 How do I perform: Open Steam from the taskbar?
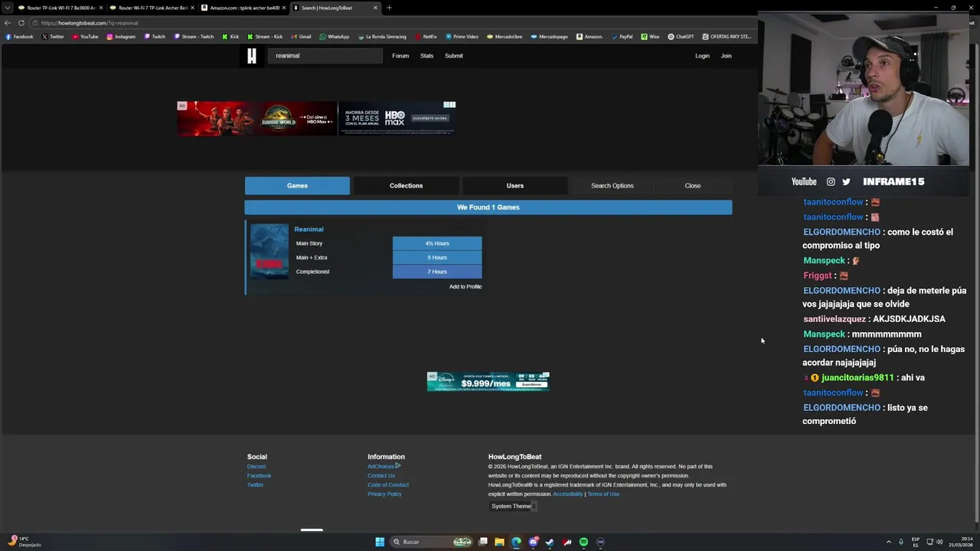click(550, 542)
